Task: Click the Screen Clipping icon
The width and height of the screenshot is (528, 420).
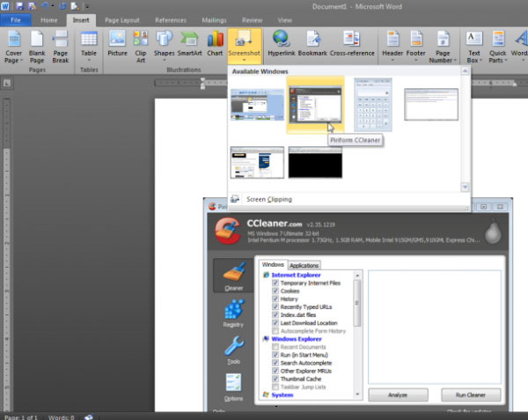Action: (x=235, y=199)
